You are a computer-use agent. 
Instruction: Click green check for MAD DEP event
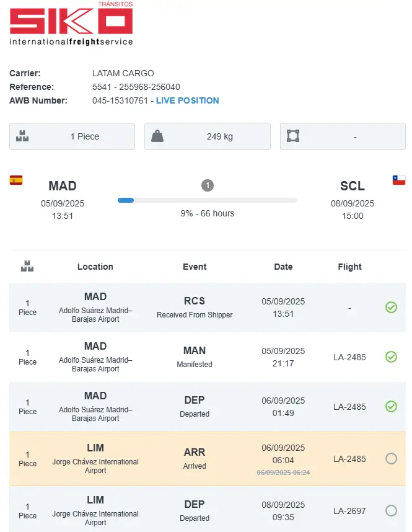pos(391,406)
